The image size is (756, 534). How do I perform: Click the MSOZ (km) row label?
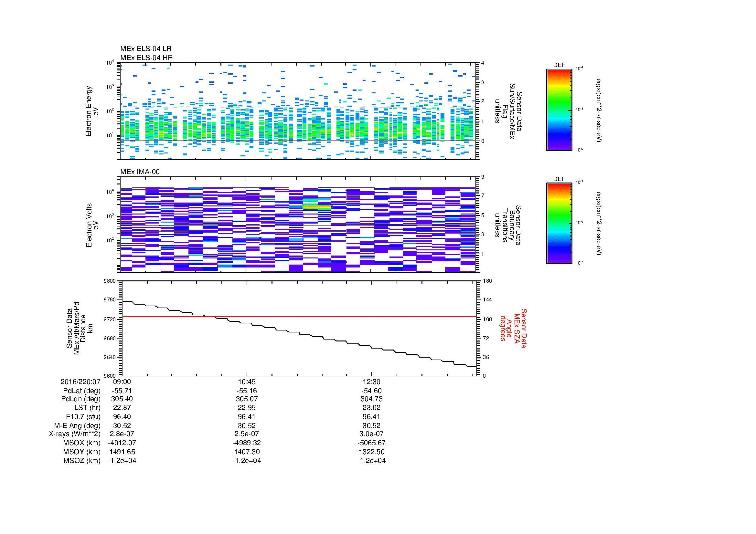click(82, 461)
